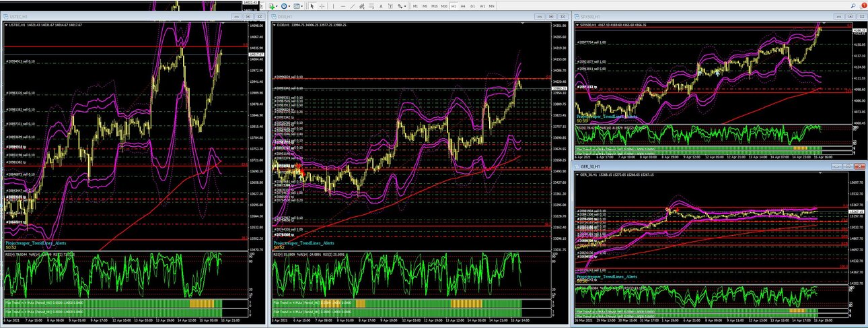Choose the text 'A' tool
Screen dimensions: 868x328
381,6
